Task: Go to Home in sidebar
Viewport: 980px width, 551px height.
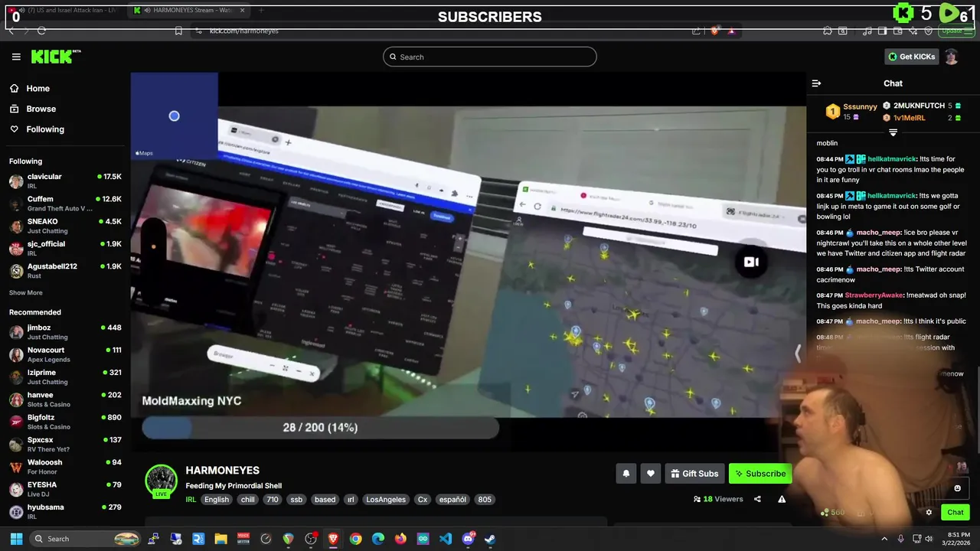Action: [38, 88]
